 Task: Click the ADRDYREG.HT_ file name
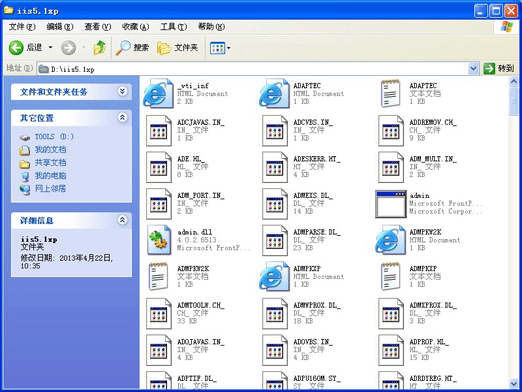(433, 378)
